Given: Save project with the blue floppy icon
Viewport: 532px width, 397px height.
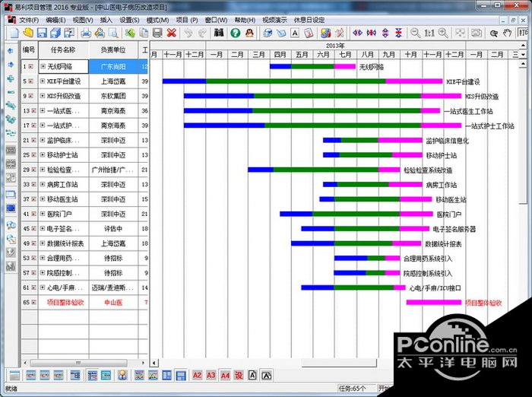Looking at the screenshot, I should pyautogui.click(x=42, y=33).
